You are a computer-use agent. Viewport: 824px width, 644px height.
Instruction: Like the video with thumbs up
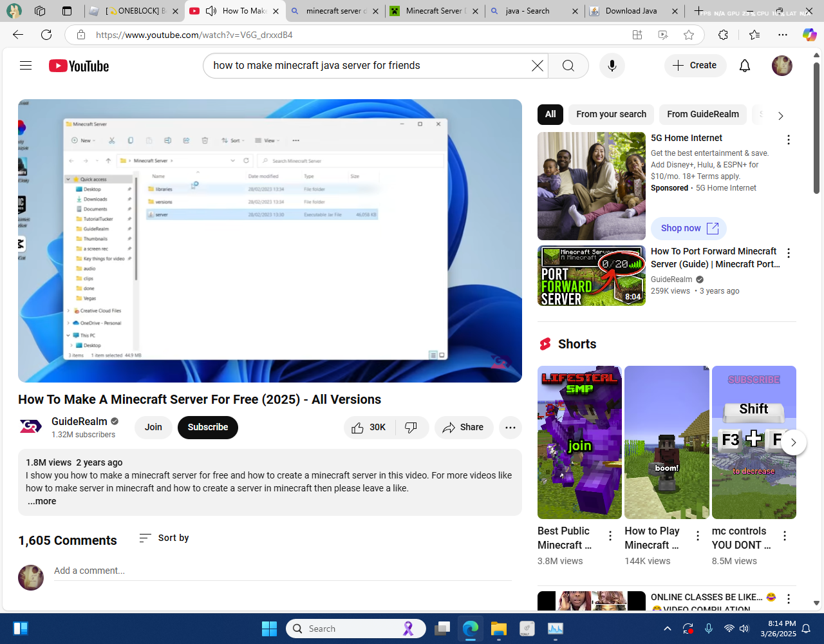[x=368, y=428]
